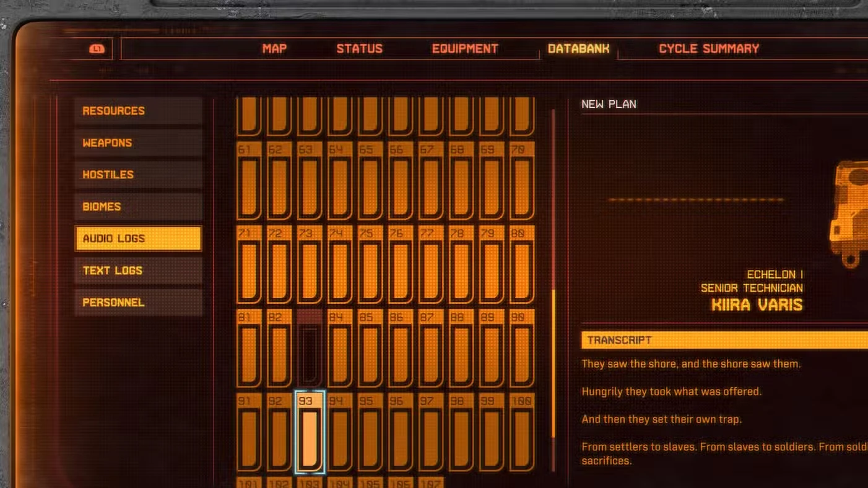Screen dimensions: 868x488
Task: Open the PERSONNEL category
Action: (x=139, y=303)
